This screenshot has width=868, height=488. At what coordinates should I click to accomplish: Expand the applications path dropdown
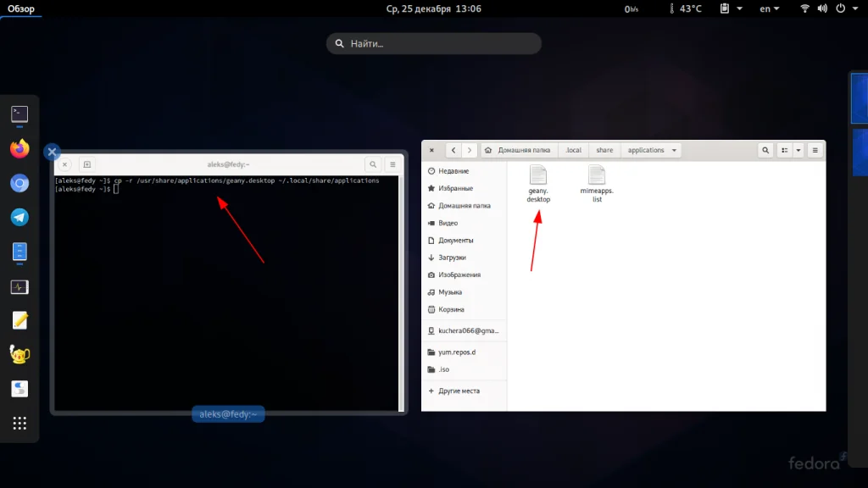point(674,150)
